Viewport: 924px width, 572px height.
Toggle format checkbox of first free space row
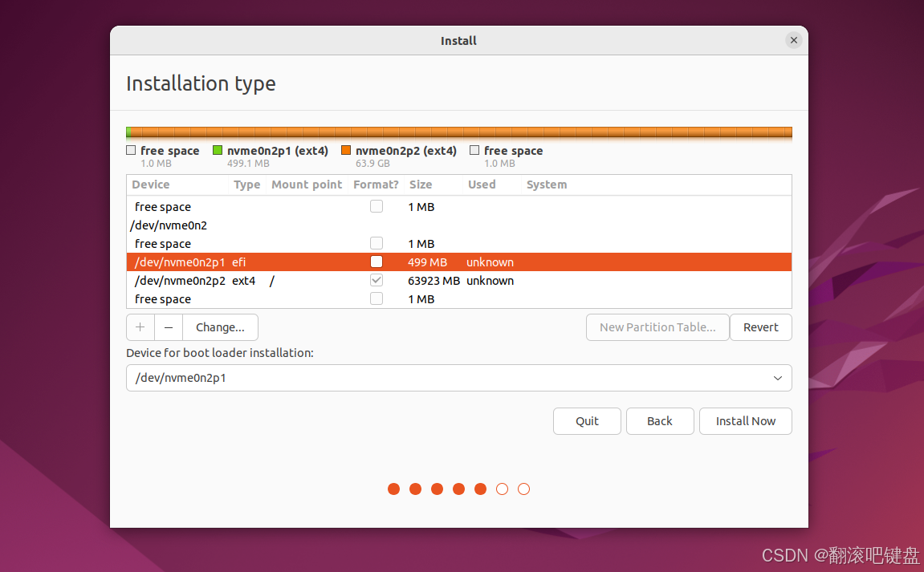(x=377, y=206)
